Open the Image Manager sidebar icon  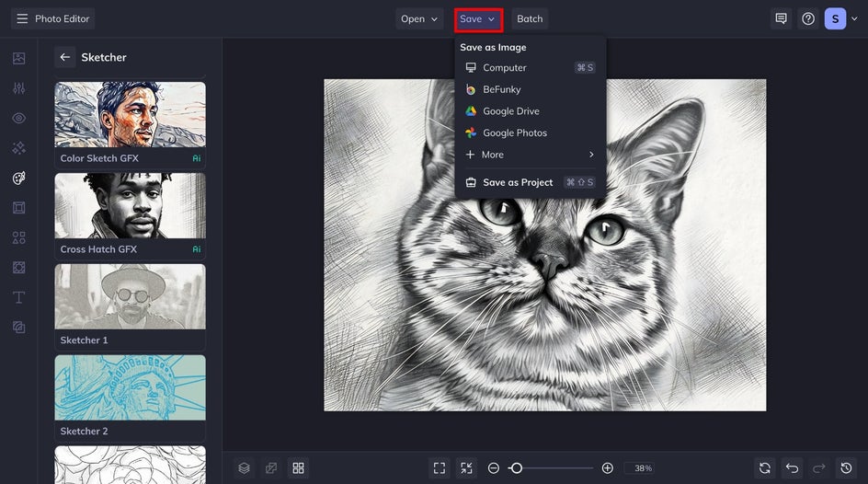(18, 58)
